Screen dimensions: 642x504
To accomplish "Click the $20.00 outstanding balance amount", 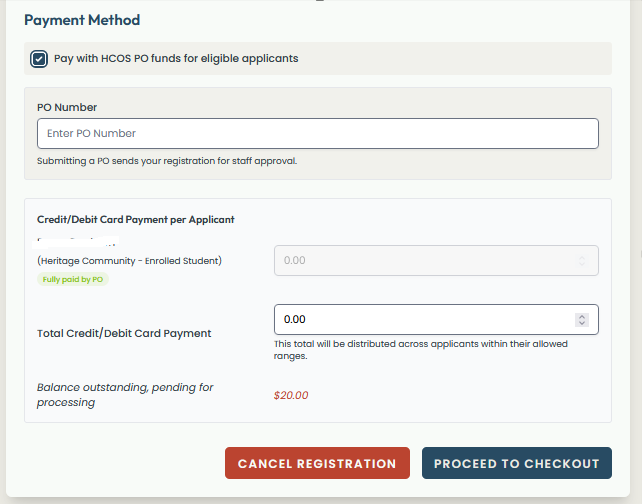I will point(291,395).
